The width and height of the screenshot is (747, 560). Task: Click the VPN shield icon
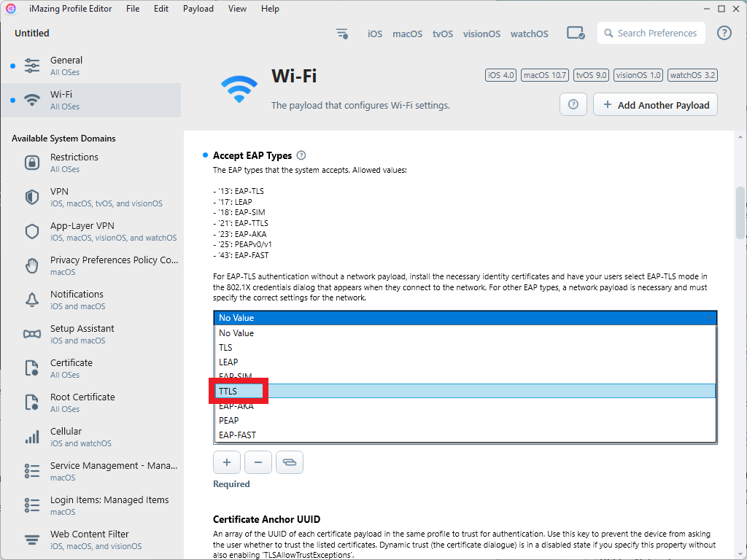tap(32, 197)
